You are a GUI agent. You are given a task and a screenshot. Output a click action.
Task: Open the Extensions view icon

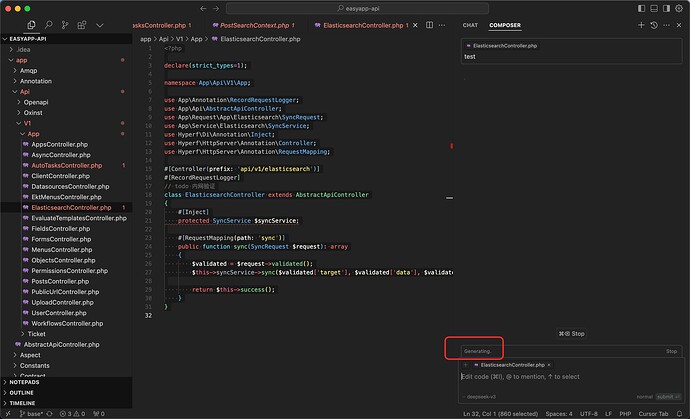click(x=82, y=25)
